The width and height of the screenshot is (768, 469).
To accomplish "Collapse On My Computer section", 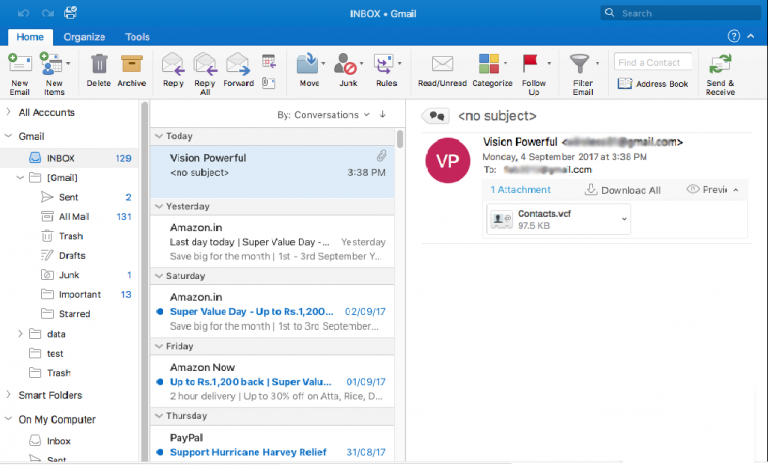I will tap(8, 419).
